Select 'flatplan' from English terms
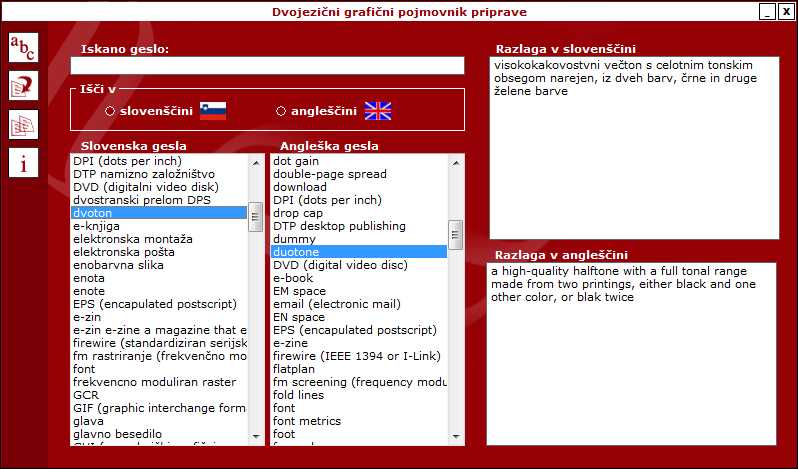 click(296, 369)
